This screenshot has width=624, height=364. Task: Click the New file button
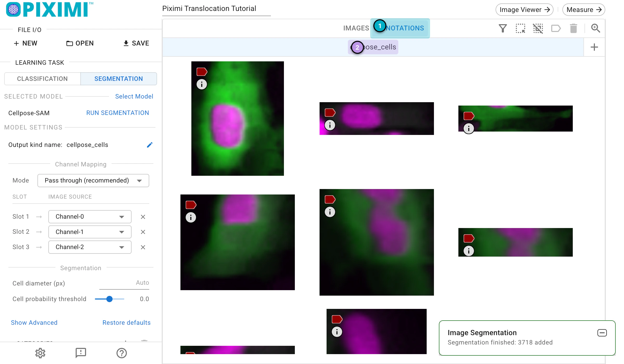(25, 43)
